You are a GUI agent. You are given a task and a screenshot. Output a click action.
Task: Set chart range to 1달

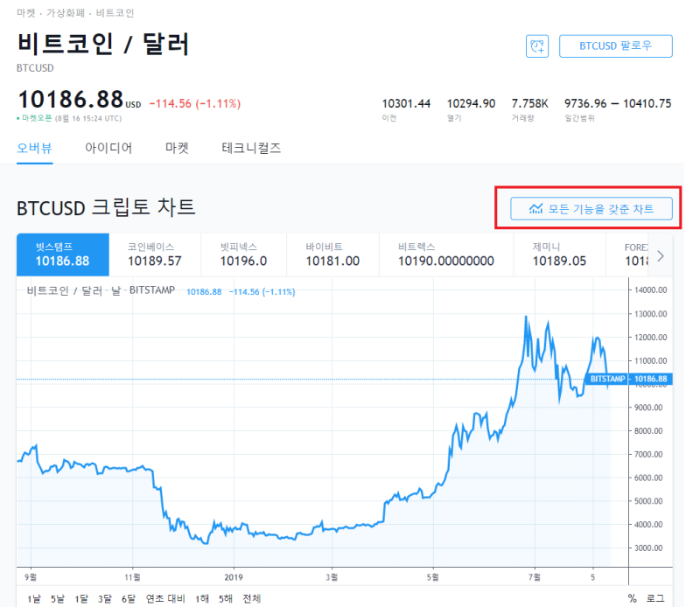click(80, 598)
